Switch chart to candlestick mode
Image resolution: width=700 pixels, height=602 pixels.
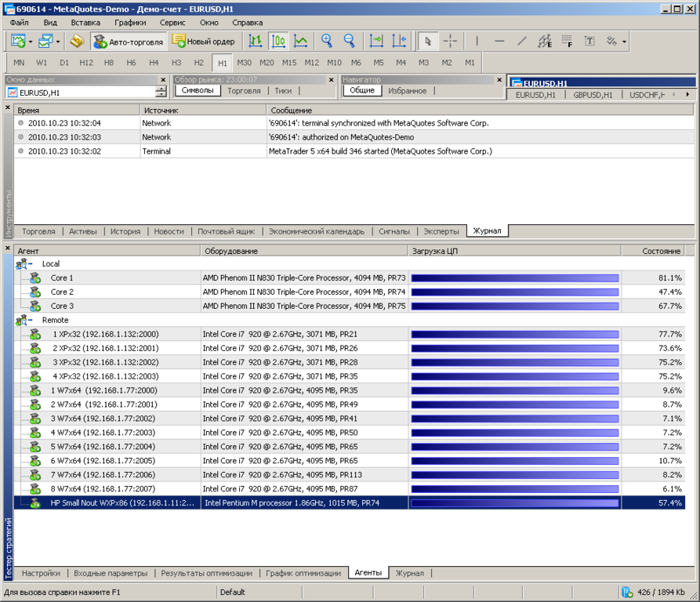(278, 42)
